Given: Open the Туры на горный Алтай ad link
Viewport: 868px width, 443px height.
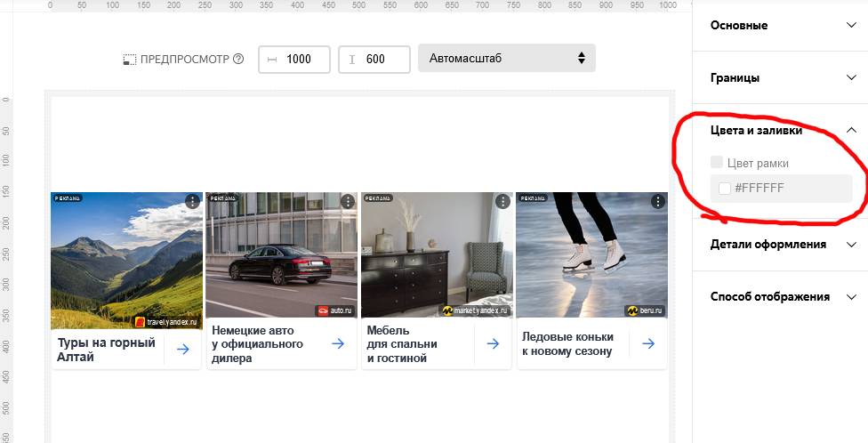Looking at the screenshot, I should click(x=107, y=350).
